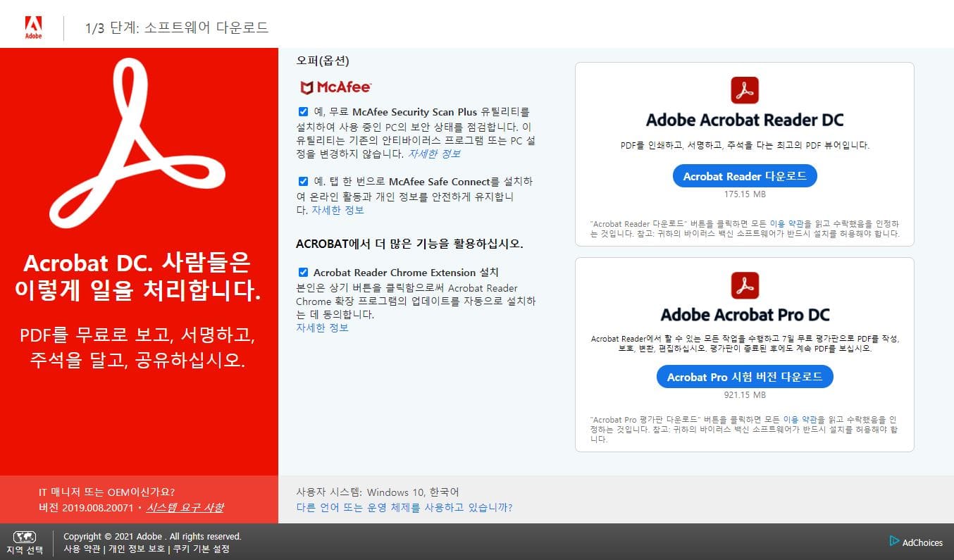Click the Adobe Acrobat Pro DC icon
Image resolution: width=954 pixels, height=560 pixels.
pos(745,285)
